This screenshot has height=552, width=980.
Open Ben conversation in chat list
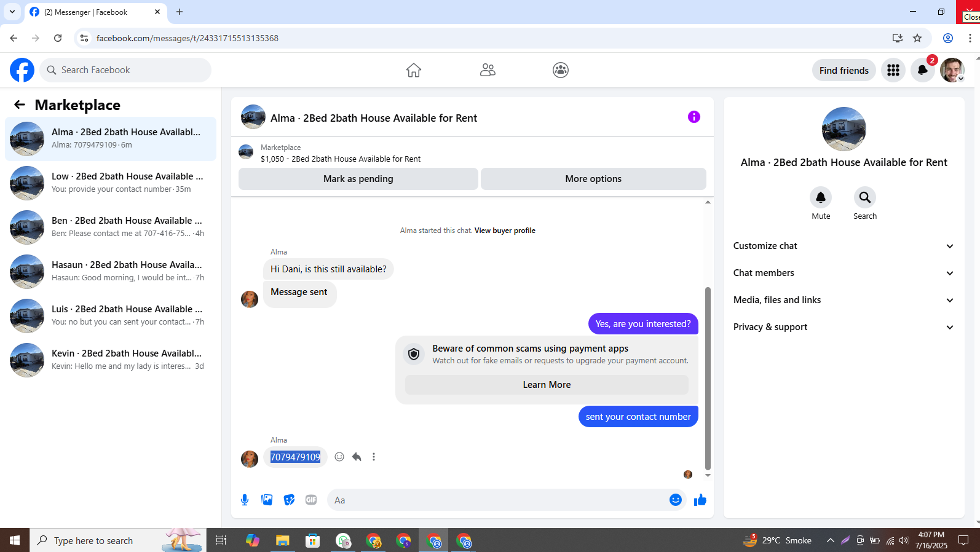tap(111, 227)
